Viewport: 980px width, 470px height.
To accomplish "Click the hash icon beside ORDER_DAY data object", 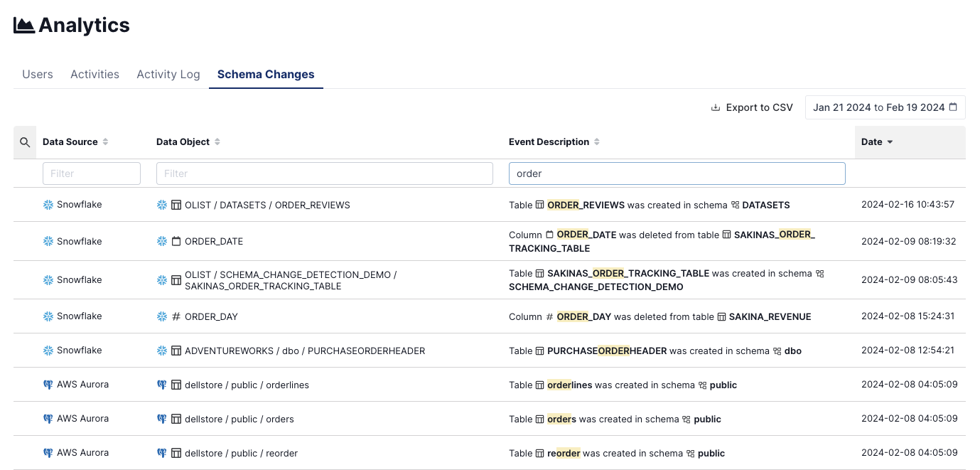I will [176, 316].
